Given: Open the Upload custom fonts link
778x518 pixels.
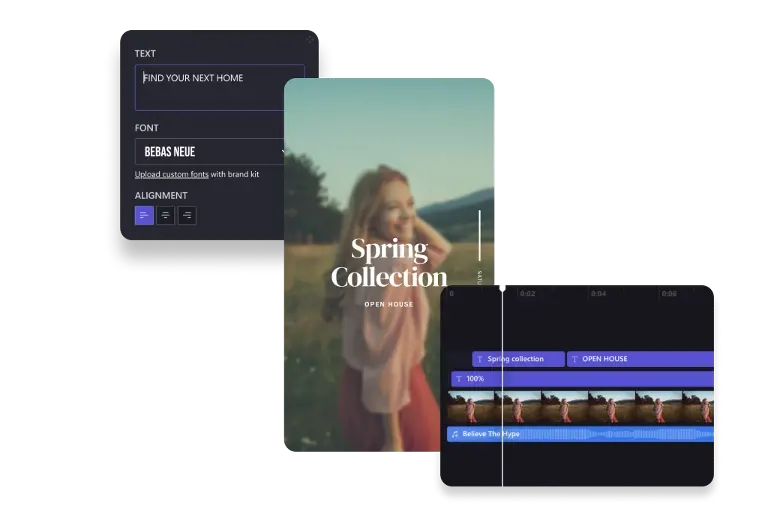Looking at the screenshot, I should (171, 174).
